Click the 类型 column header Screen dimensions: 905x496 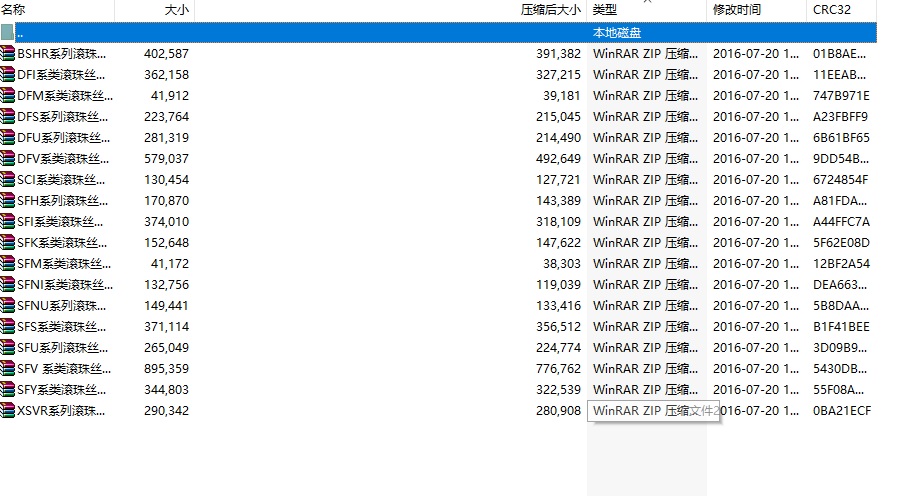[x=646, y=10]
